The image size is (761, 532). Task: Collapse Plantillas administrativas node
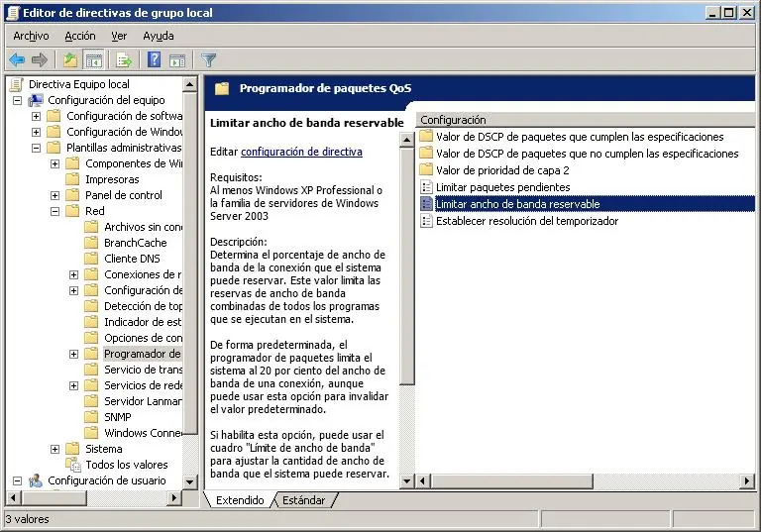click(x=36, y=148)
